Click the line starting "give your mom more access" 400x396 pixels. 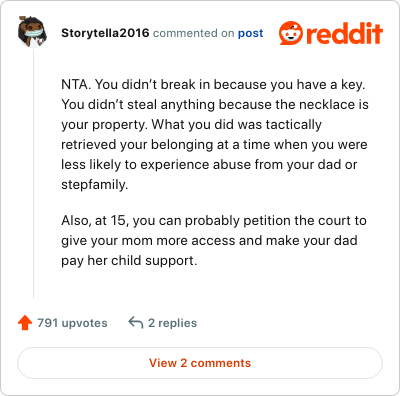[209, 241]
